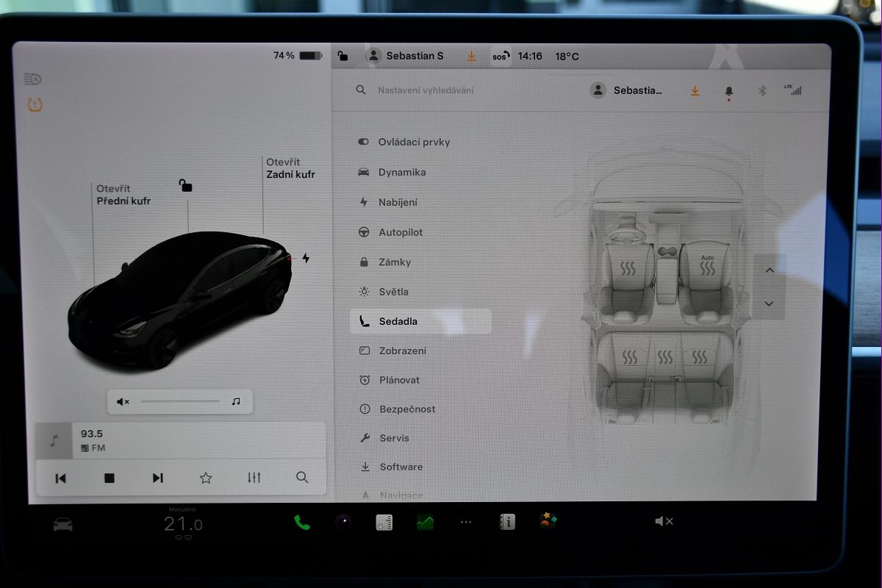Tap the lock icon in top status bar
Viewport: 882px width, 588px height.
click(343, 56)
